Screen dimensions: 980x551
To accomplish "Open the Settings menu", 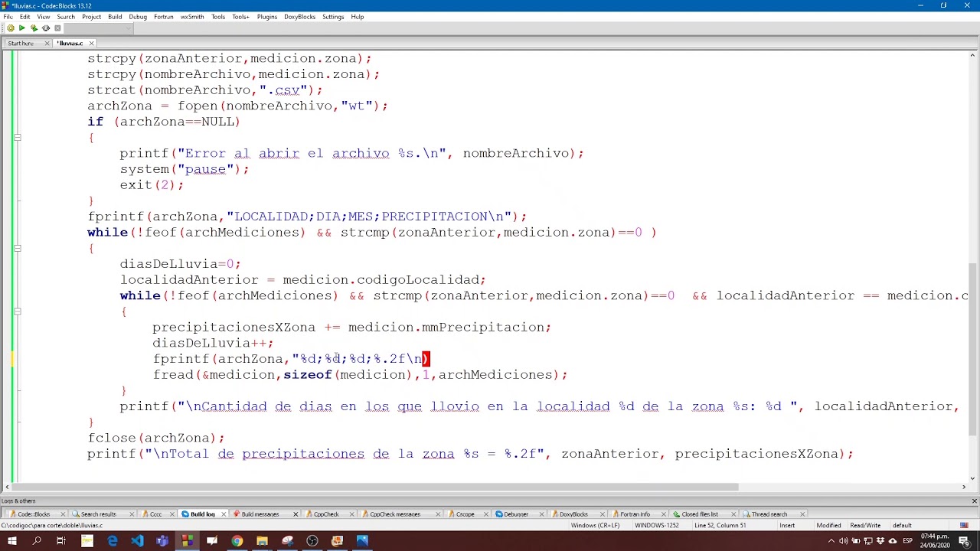I will coord(333,17).
